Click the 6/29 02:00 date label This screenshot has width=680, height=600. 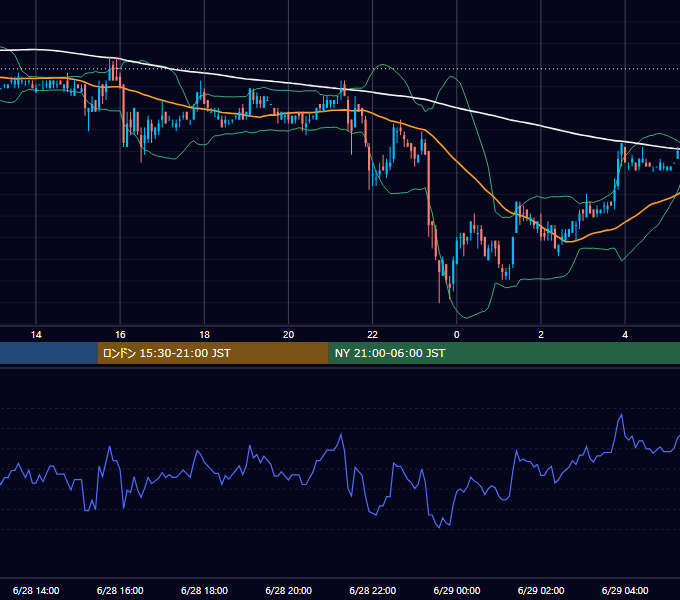tap(541, 590)
